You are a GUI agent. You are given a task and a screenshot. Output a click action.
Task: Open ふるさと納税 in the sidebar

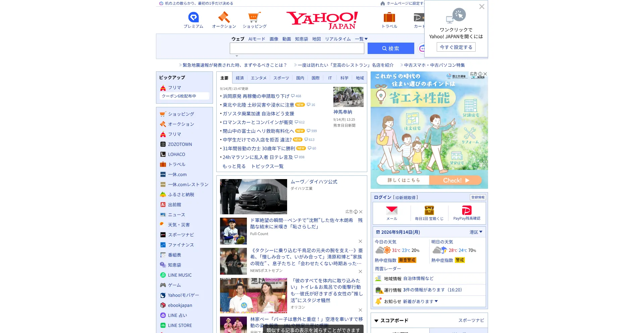point(181,195)
